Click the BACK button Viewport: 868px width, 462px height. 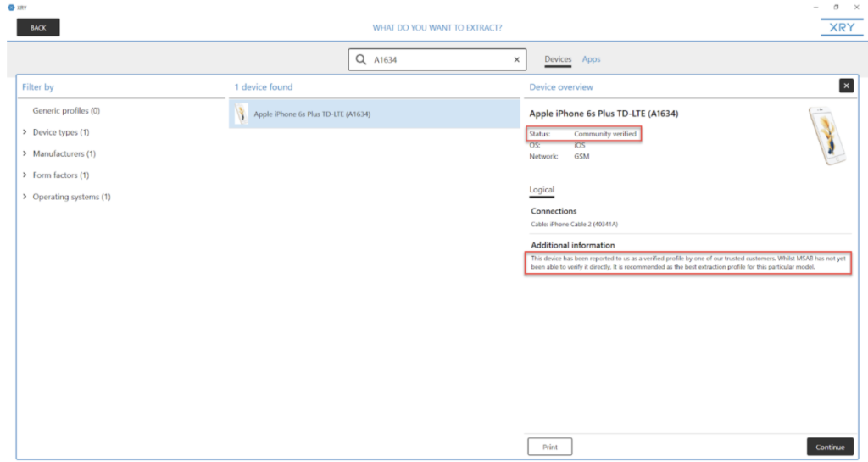(38, 28)
